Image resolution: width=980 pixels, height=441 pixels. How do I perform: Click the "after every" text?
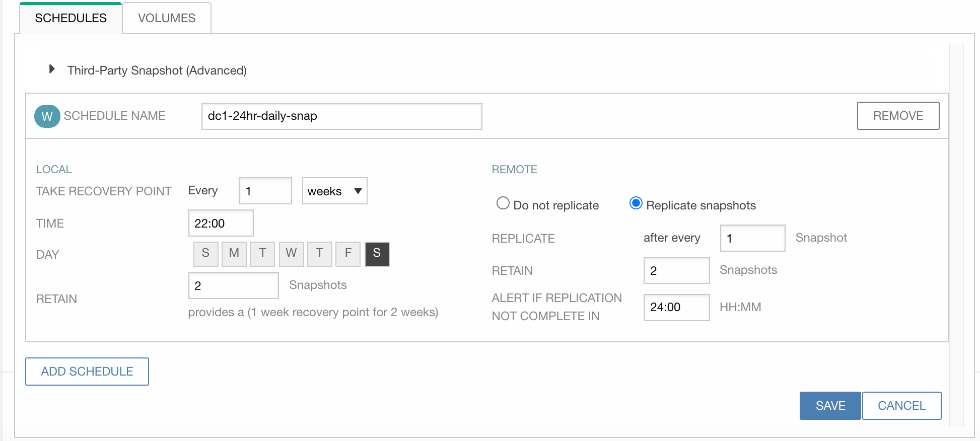coord(672,238)
